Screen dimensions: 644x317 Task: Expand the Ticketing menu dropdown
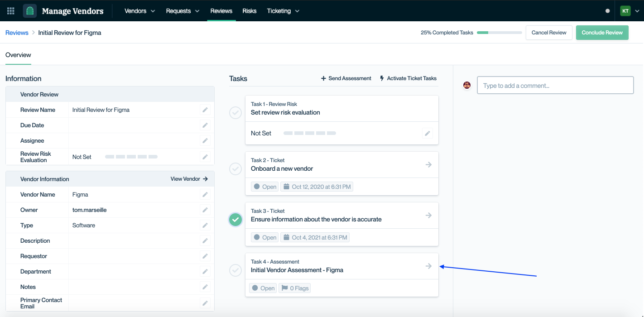(x=283, y=11)
